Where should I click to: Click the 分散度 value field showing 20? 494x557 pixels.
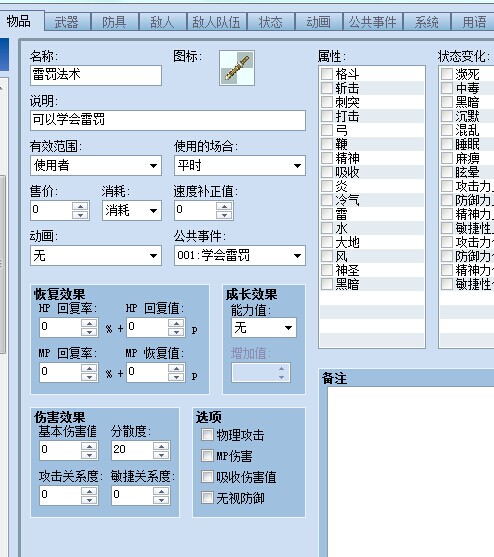tap(132, 450)
